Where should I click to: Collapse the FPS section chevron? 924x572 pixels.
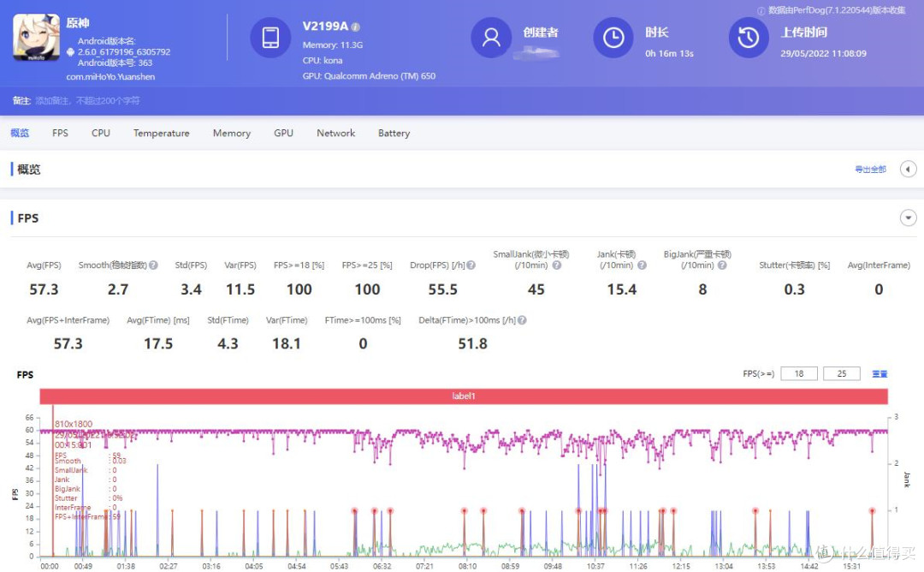point(908,218)
